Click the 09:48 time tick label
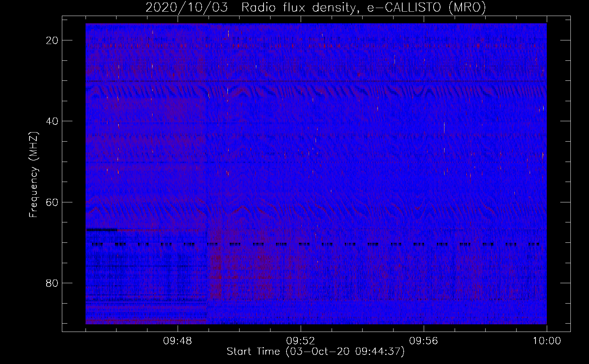 pos(178,341)
